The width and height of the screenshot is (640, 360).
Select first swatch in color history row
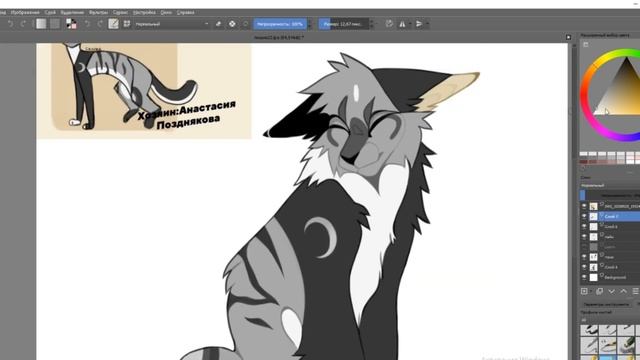click(584, 155)
